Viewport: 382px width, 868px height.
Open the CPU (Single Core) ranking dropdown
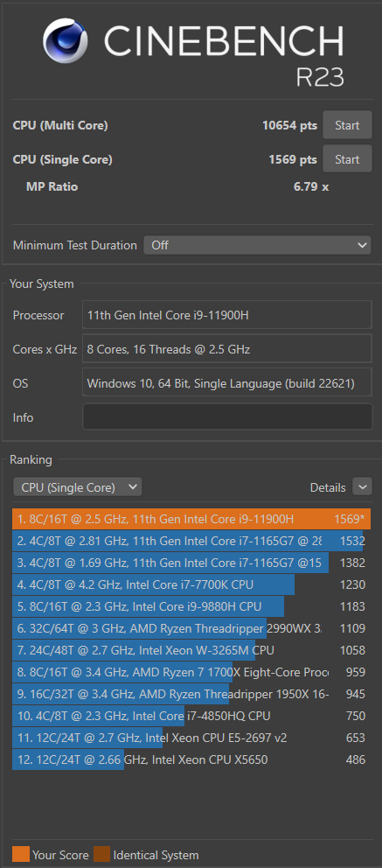[x=78, y=487]
